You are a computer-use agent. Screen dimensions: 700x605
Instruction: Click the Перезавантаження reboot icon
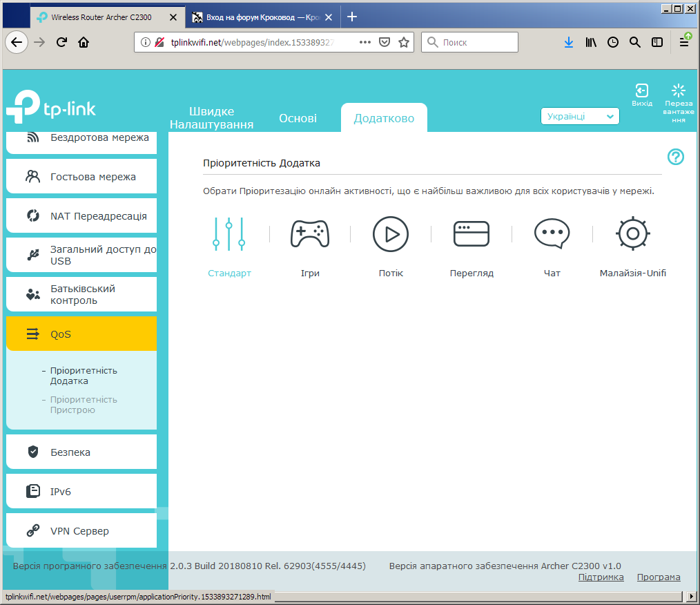point(679,90)
